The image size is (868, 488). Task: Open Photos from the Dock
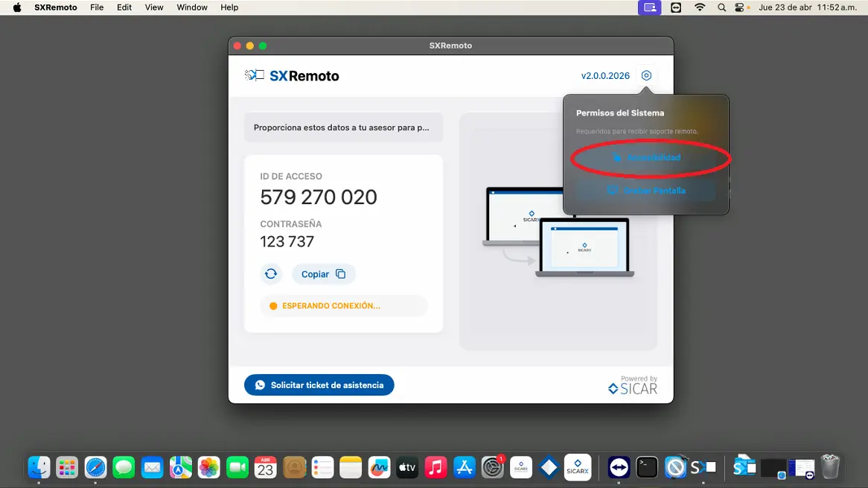click(x=208, y=467)
